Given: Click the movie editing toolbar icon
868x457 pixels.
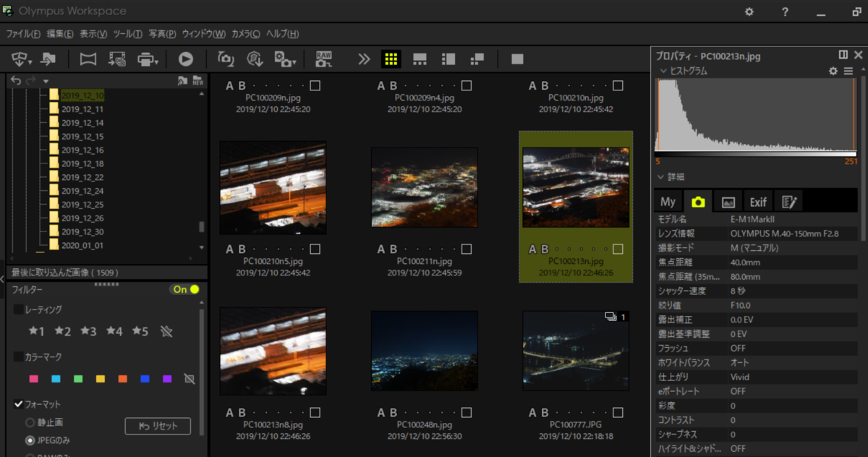Looking at the screenshot, I should 116,59.
